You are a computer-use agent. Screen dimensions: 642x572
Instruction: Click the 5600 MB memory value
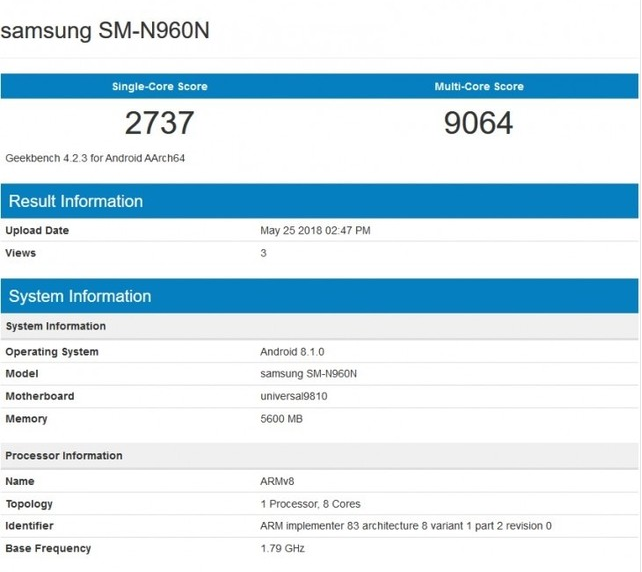pos(281,419)
